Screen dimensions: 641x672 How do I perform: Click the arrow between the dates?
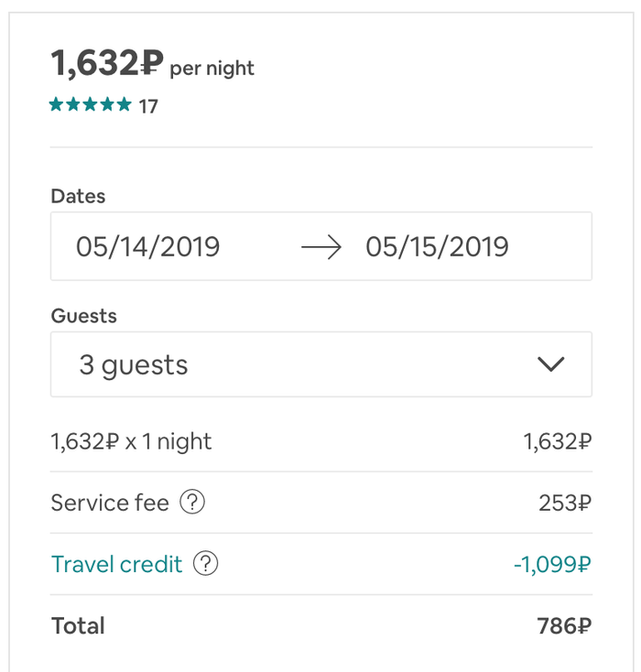tap(320, 247)
